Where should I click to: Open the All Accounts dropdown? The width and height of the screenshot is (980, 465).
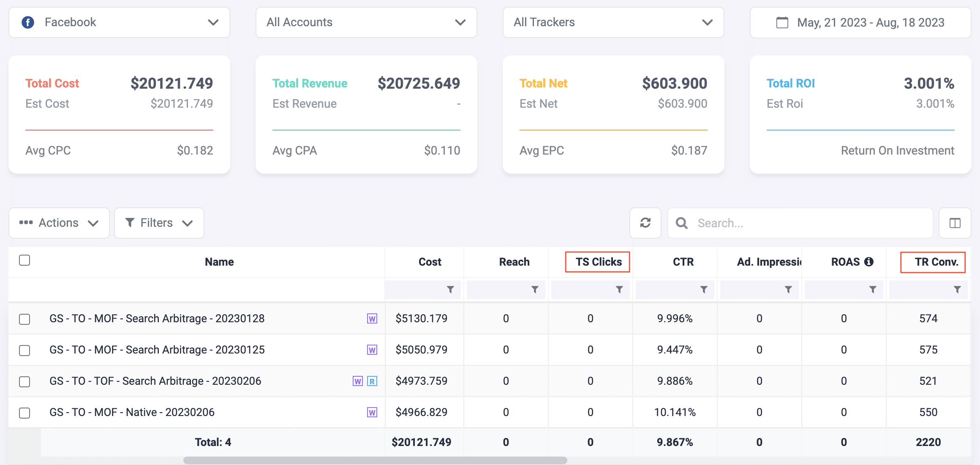[x=366, y=22]
